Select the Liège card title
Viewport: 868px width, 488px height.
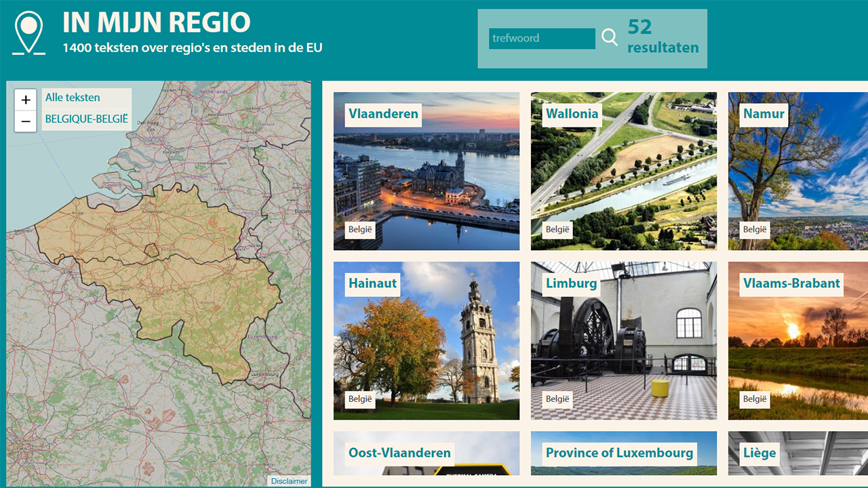pyautogui.click(x=759, y=453)
